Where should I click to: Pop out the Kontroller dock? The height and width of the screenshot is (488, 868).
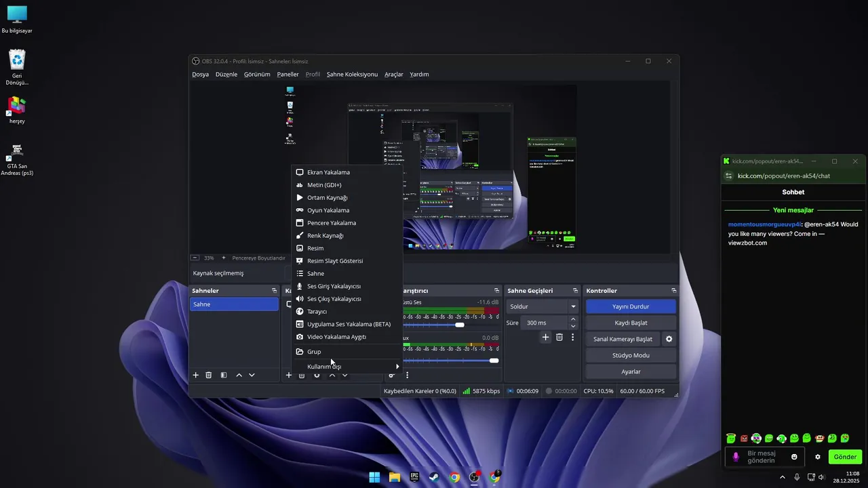[674, 291]
